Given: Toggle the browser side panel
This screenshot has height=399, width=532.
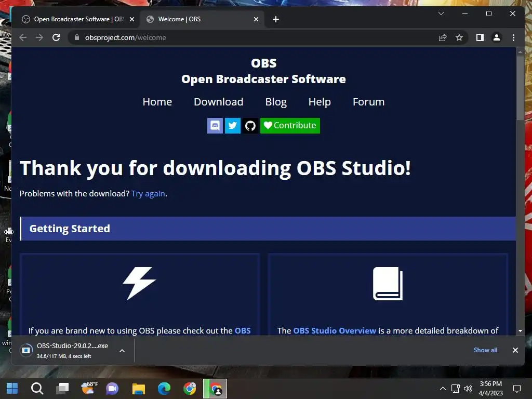Looking at the screenshot, I should tap(480, 37).
